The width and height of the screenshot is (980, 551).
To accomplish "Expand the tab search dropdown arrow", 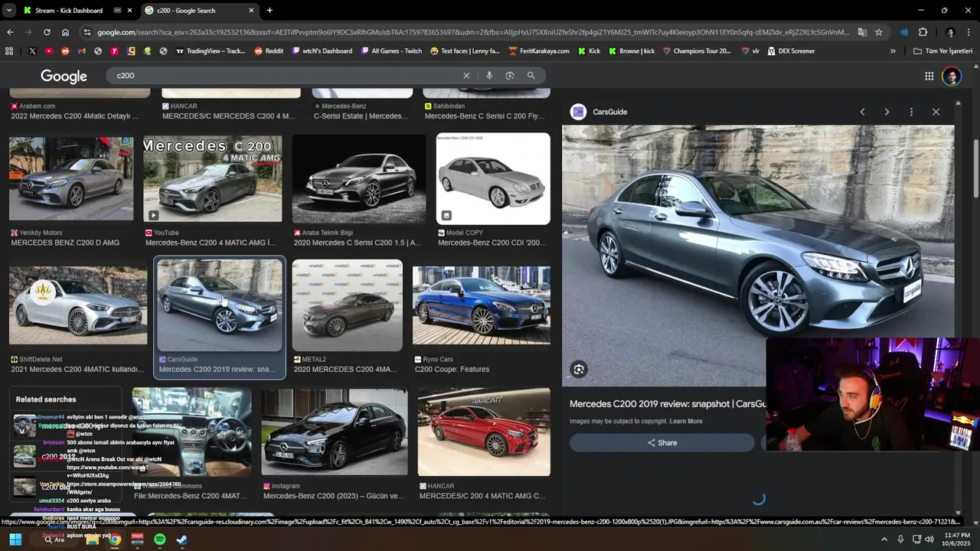I will pyautogui.click(x=8, y=11).
